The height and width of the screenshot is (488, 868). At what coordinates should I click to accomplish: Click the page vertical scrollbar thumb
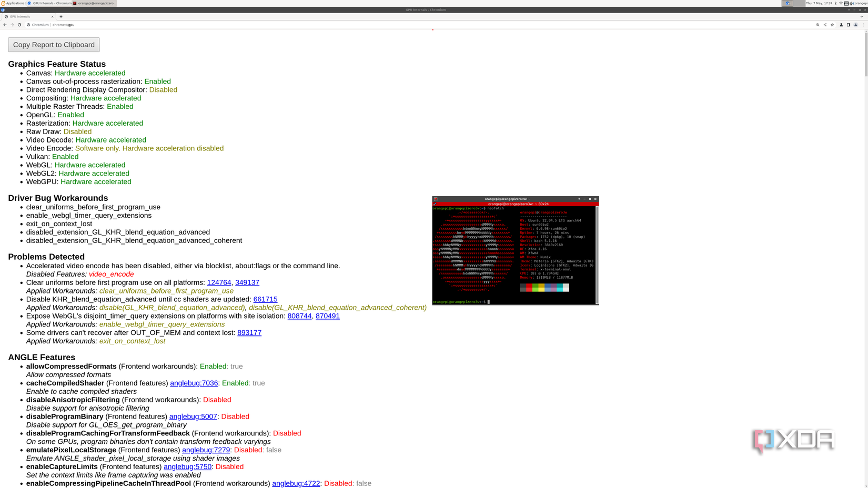pyautogui.click(x=865, y=55)
